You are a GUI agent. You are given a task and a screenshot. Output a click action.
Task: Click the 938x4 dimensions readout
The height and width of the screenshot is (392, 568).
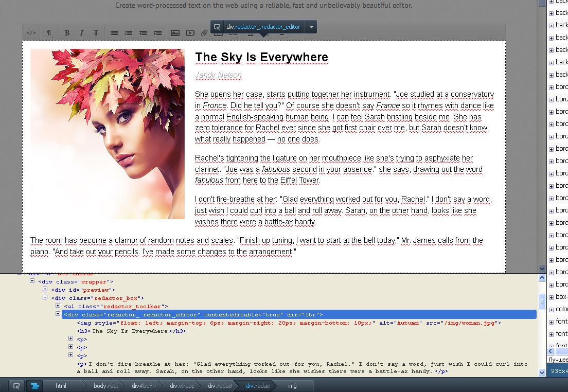click(x=559, y=371)
